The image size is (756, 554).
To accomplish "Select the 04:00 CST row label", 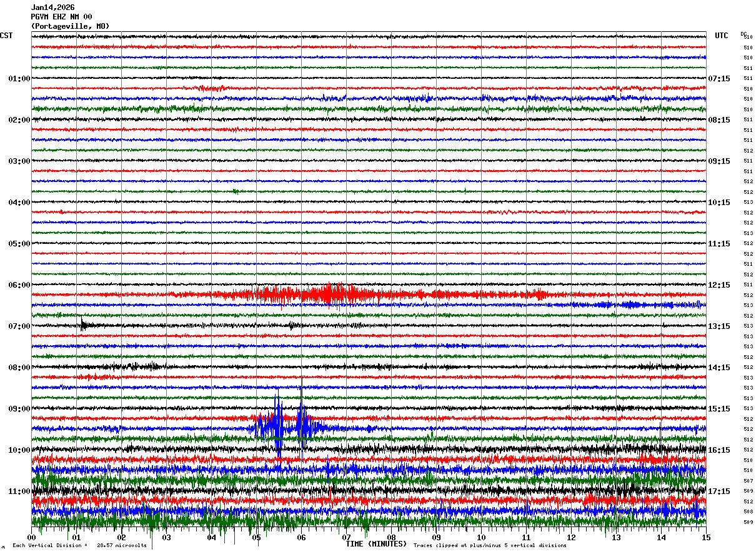I will point(19,203).
